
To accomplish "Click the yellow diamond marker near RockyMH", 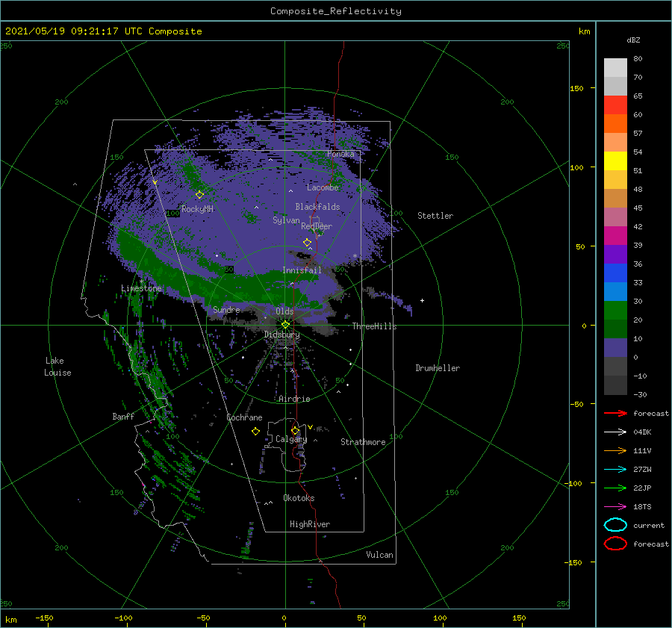I will 199,195.
